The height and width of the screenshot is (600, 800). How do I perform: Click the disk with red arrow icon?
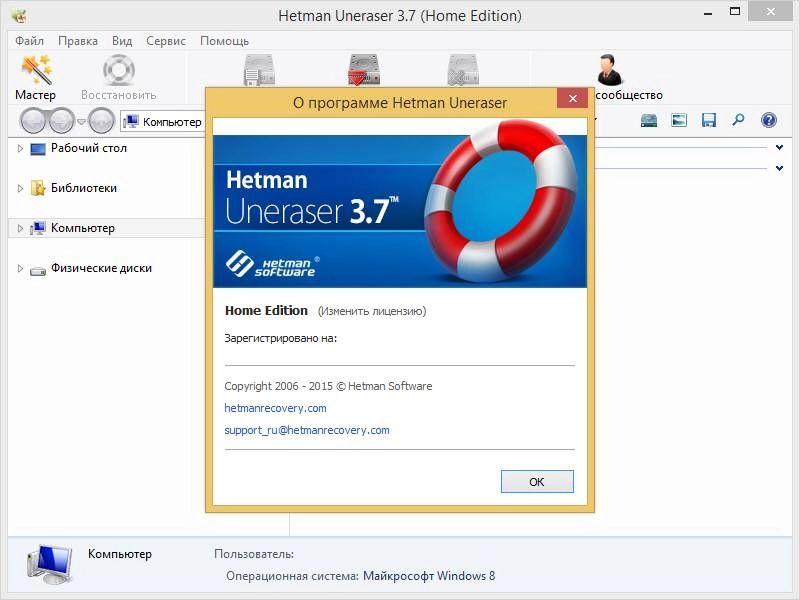pos(364,70)
